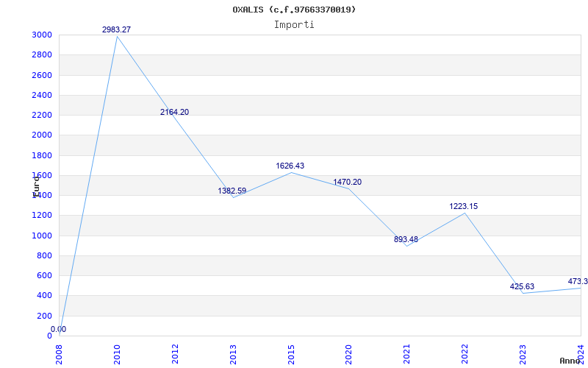Click the 400 y-axis tick label
The image size is (588, 368).
(45, 296)
